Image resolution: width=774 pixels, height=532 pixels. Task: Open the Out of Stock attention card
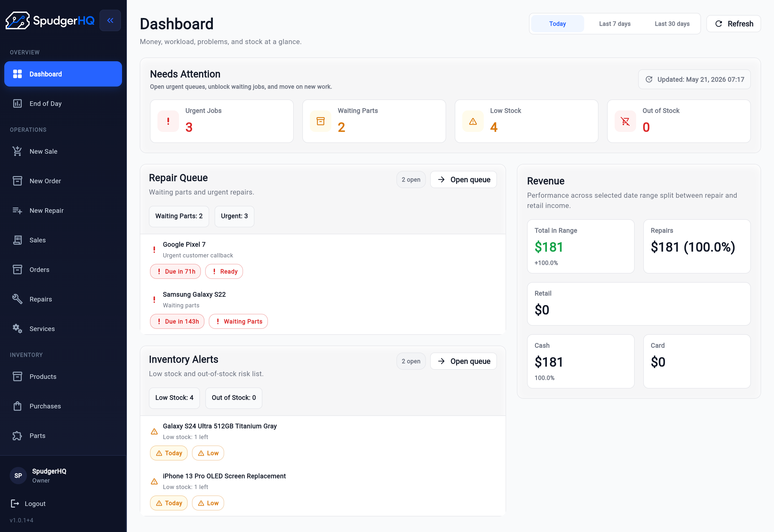pos(679,121)
